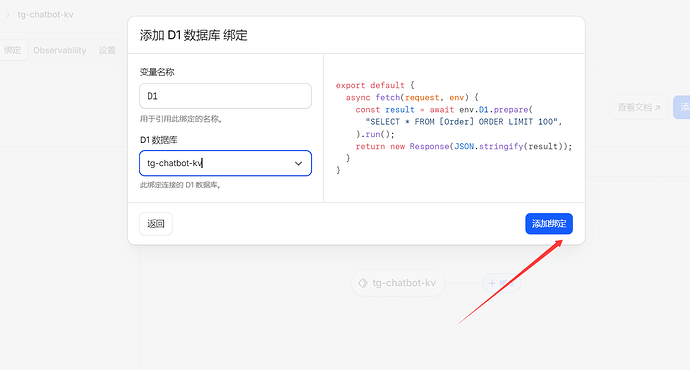
Task: Click the D1 数据库 field label
Action: coord(158,140)
